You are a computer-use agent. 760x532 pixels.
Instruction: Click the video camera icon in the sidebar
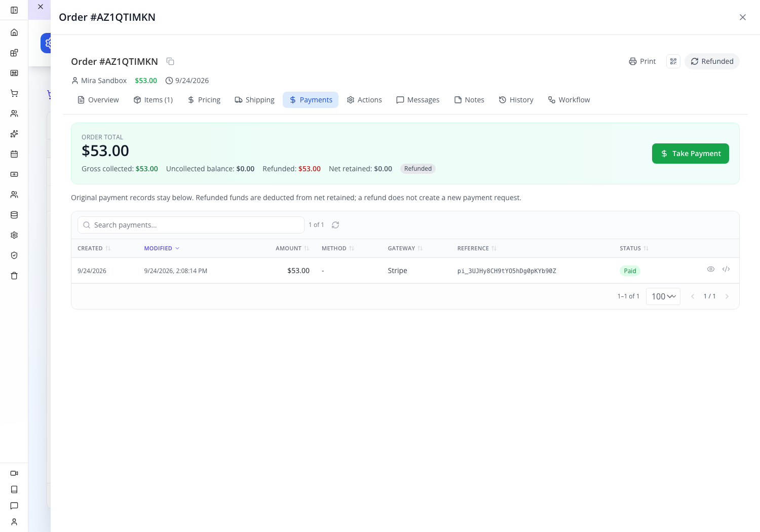(14, 473)
